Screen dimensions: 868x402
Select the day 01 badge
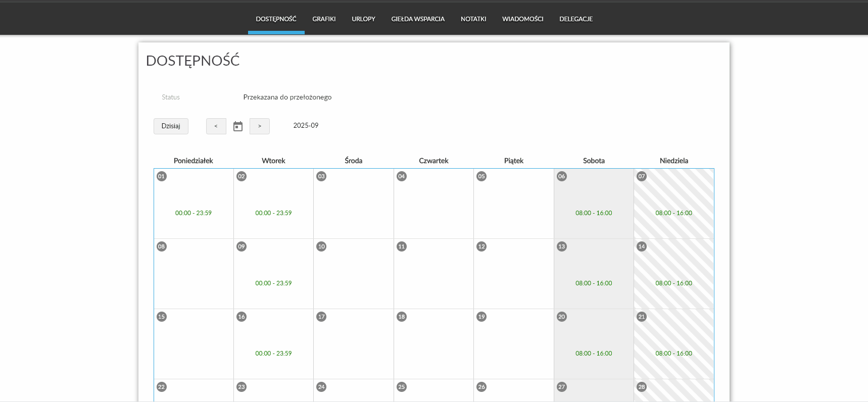tap(162, 176)
